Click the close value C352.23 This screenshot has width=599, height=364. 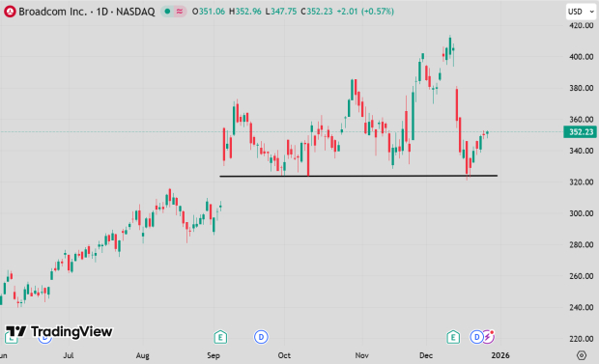click(x=317, y=12)
